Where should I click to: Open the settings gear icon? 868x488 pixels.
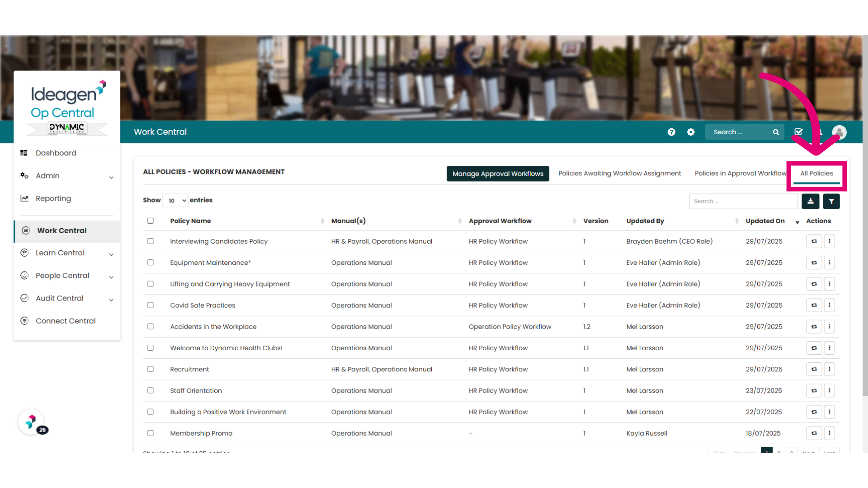click(x=691, y=132)
